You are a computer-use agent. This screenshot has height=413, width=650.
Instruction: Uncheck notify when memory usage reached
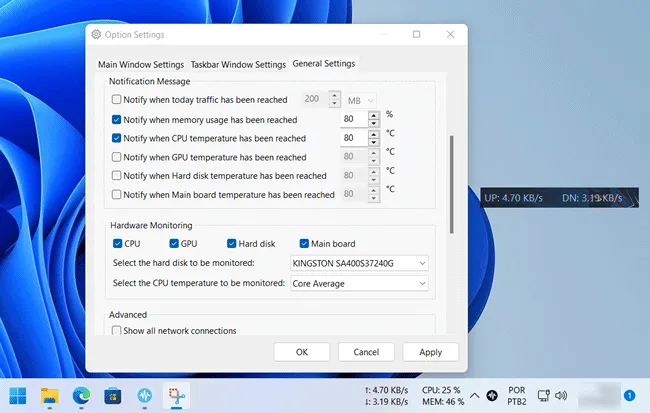(116, 120)
